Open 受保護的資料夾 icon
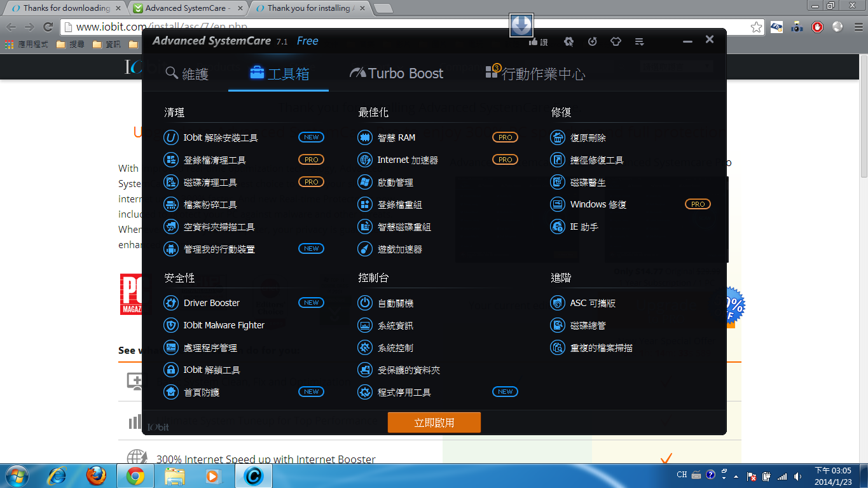868x488 pixels. click(364, 370)
